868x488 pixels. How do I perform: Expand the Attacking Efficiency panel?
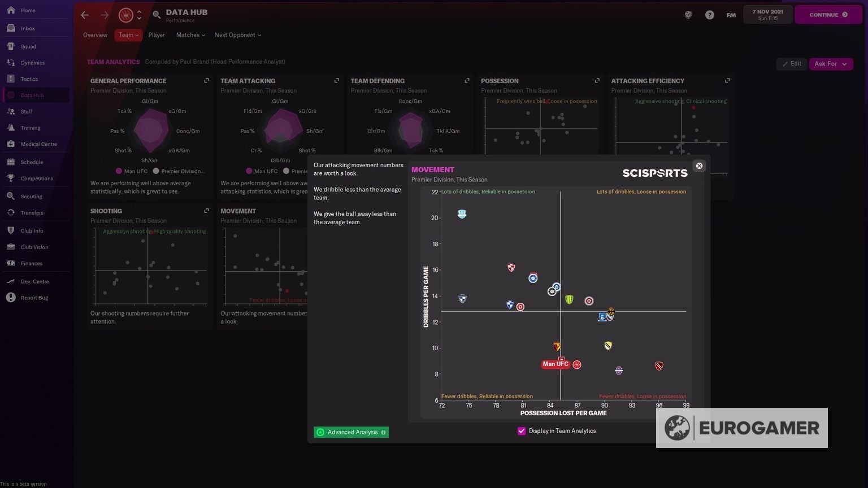pyautogui.click(x=727, y=81)
